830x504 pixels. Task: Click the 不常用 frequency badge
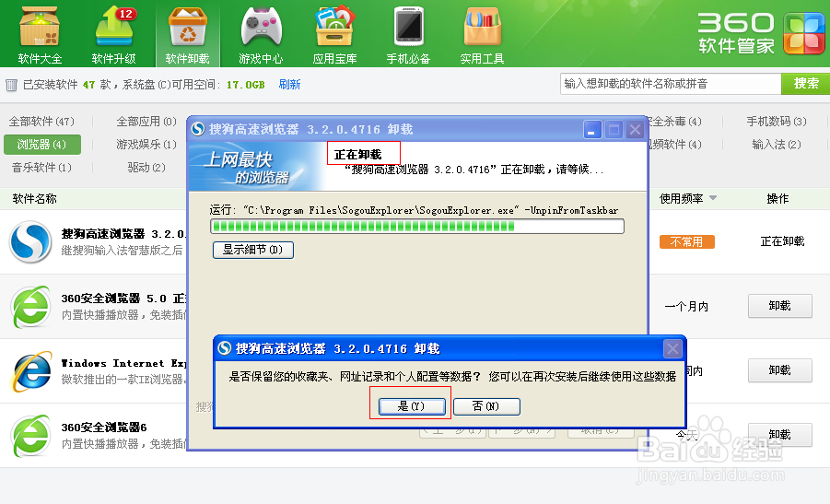click(686, 242)
